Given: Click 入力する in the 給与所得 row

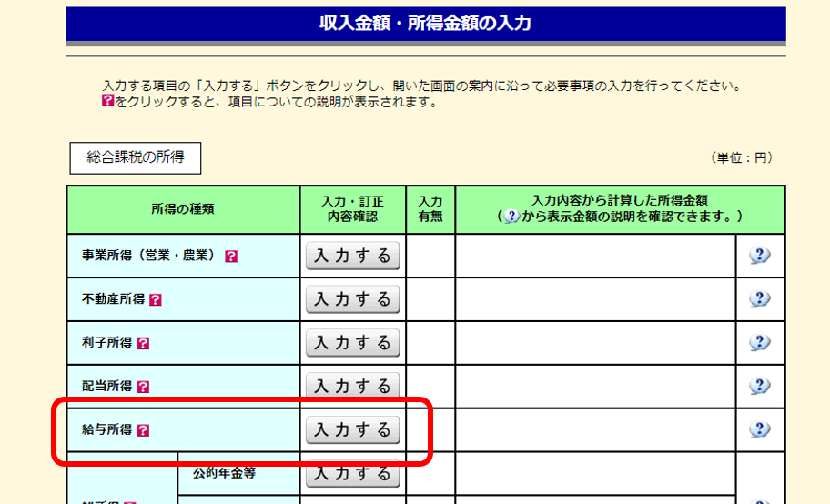Looking at the screenshot, I should coord(353,429).
